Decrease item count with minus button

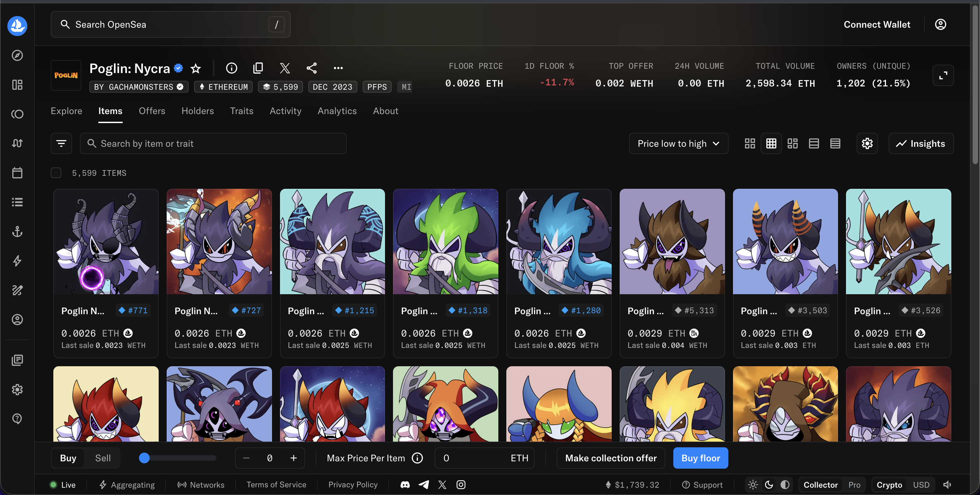pos(246,458)
